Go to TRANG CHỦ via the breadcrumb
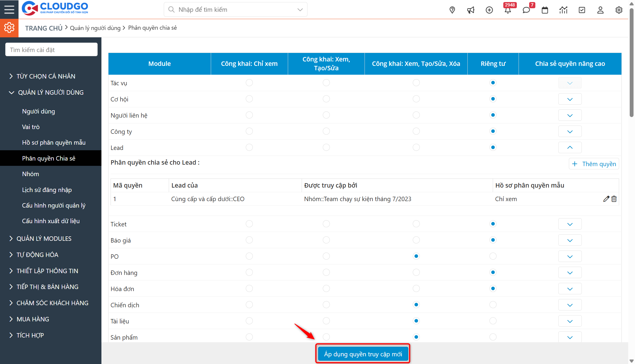The height and width of the screenshot is (364, 635). click(44, 28)
